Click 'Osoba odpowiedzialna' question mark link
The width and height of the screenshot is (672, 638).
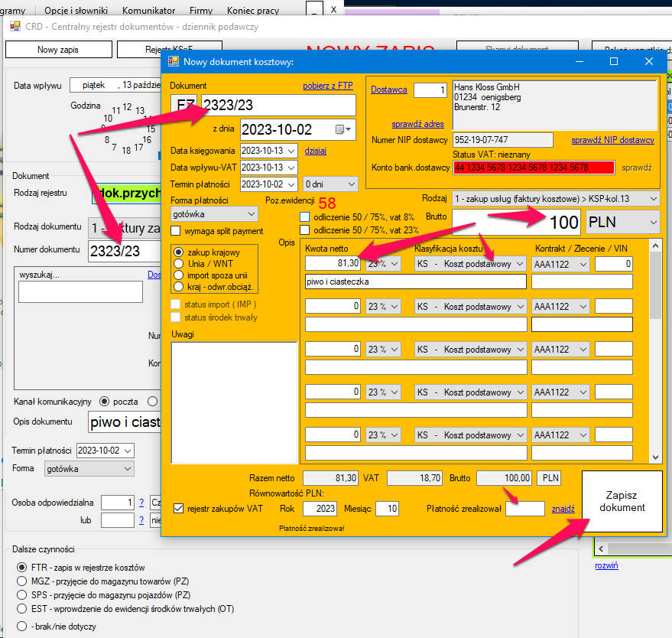pyautogui.click(x=141, y=503)
